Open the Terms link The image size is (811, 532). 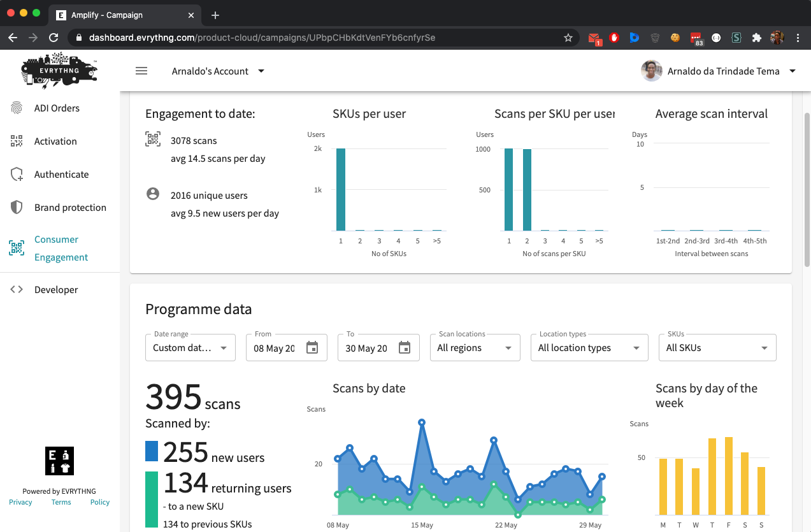point(61,502)
